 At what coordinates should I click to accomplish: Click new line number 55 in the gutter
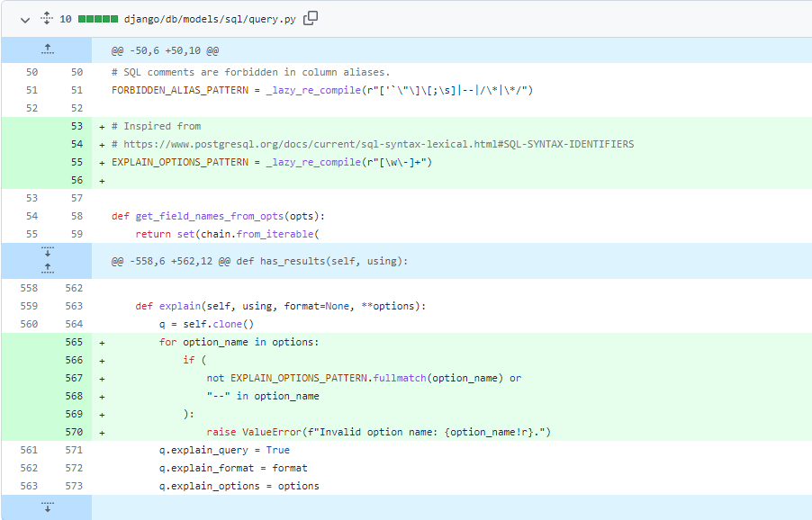77,162
